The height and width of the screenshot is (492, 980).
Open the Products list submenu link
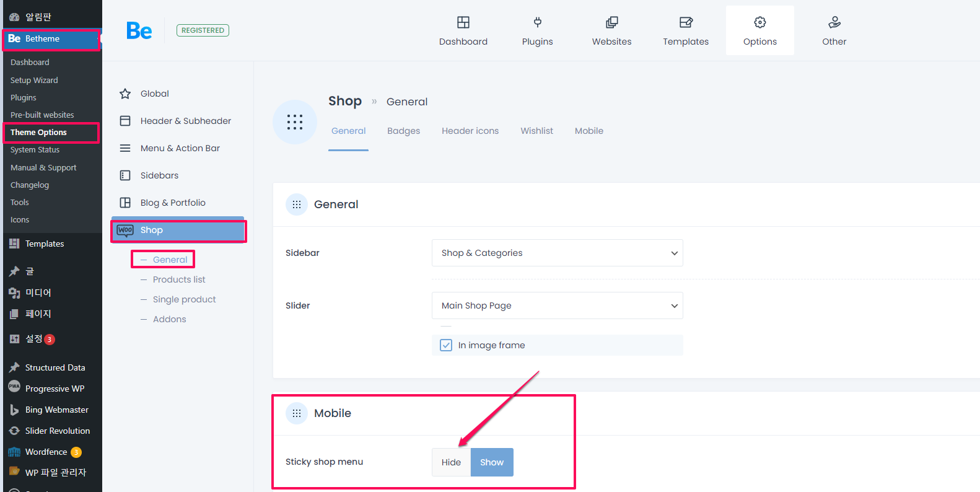click(179, 279)
